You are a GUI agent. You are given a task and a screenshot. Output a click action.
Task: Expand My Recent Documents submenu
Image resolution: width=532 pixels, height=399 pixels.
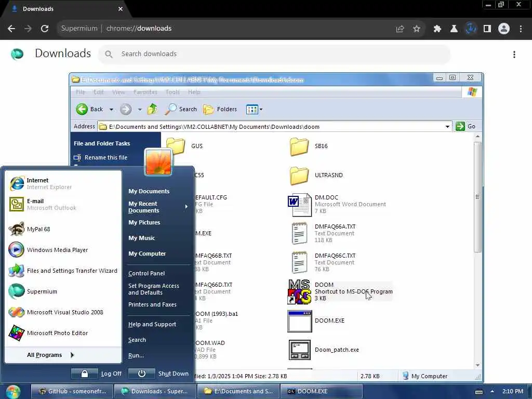coord(157,207)
